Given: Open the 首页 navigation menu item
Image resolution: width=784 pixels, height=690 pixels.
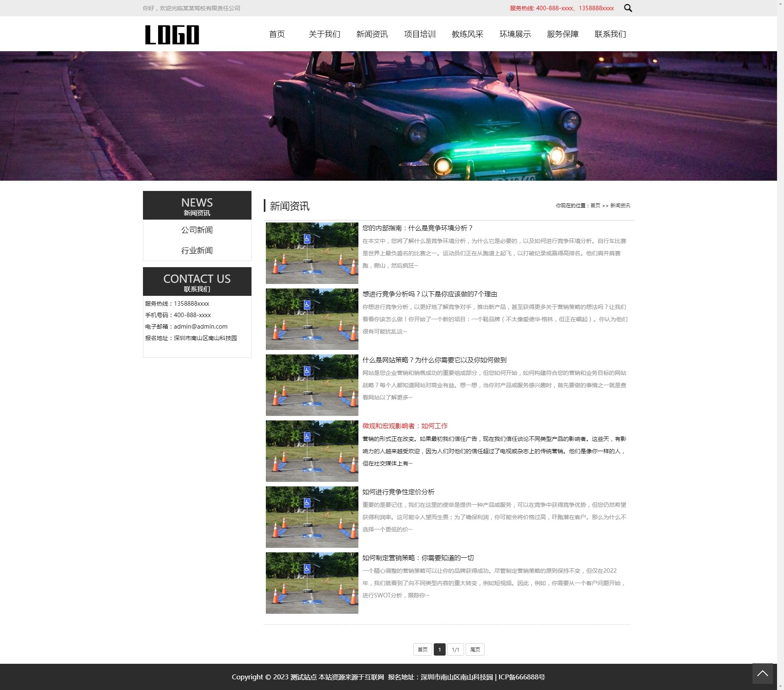Looking at the screenshot, I should 277,34.
